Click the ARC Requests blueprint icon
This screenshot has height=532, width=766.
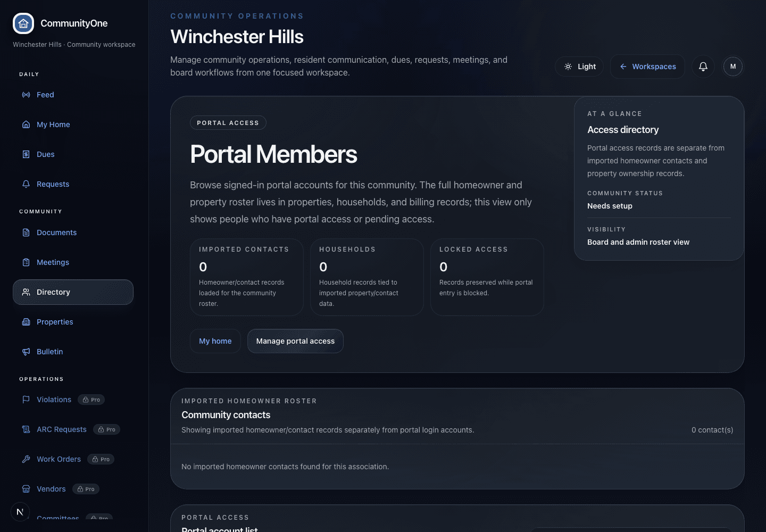pos(26,429)
